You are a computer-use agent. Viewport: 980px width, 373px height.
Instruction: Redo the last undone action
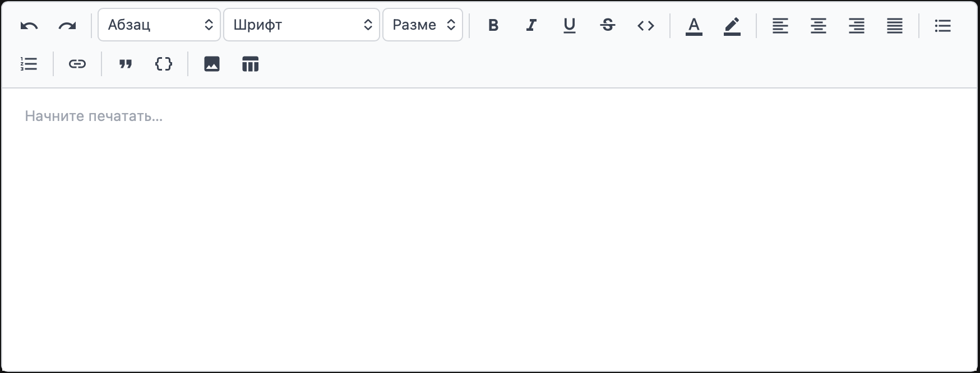pyautogui.click(x=67, y=25)
